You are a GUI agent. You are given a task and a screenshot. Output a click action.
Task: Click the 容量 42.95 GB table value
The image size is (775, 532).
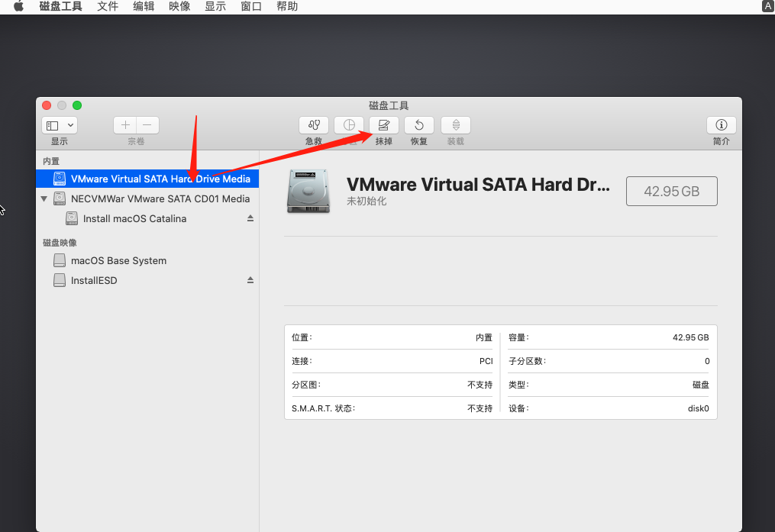pos(690,337)
